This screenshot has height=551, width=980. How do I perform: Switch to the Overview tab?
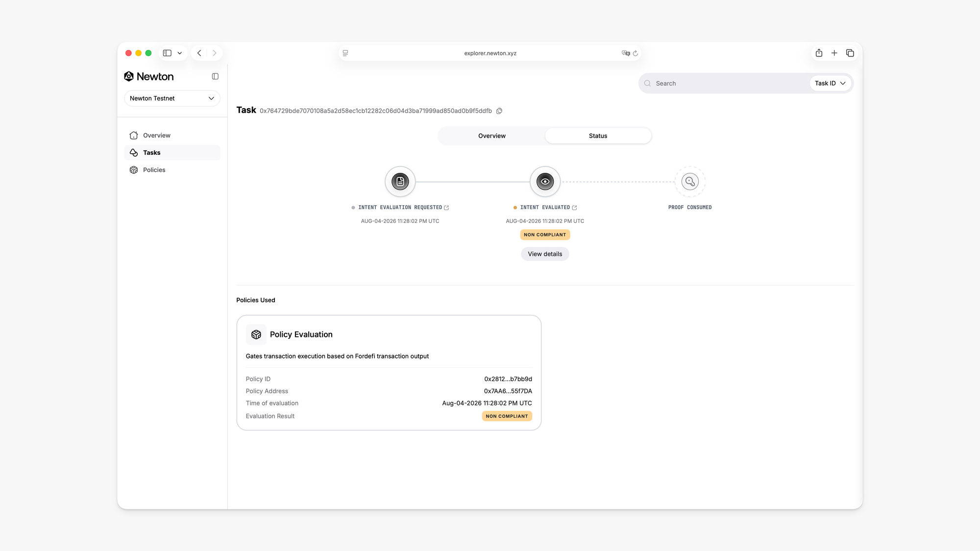coord(492,136)
